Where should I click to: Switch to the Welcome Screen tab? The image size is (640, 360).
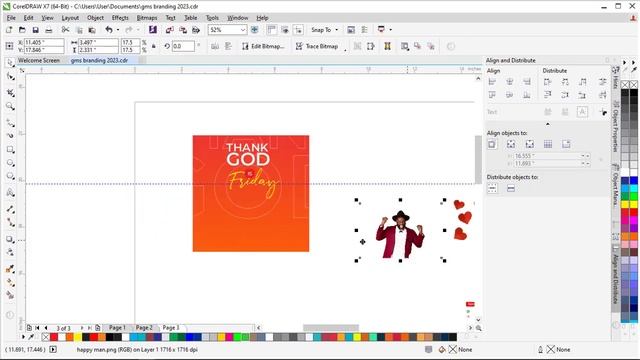39,60
